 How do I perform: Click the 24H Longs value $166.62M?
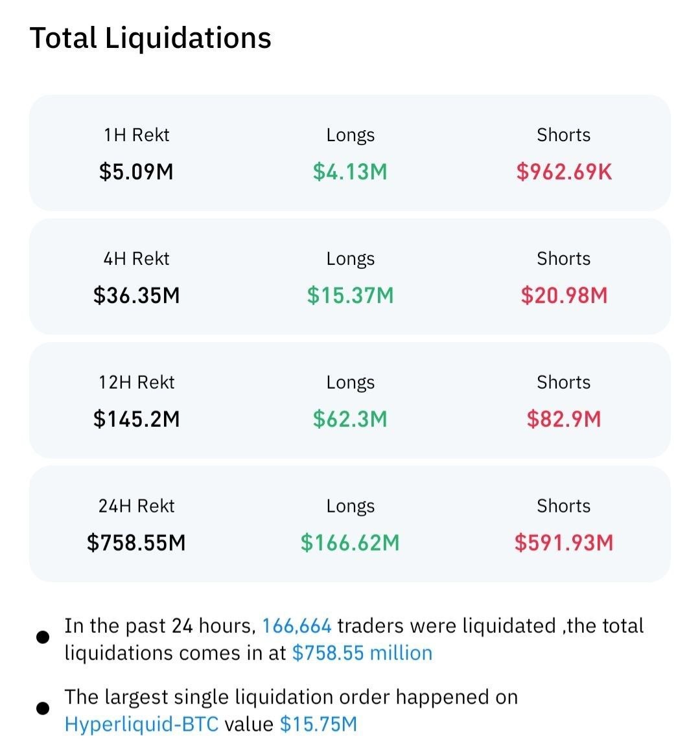click(350, 543)
